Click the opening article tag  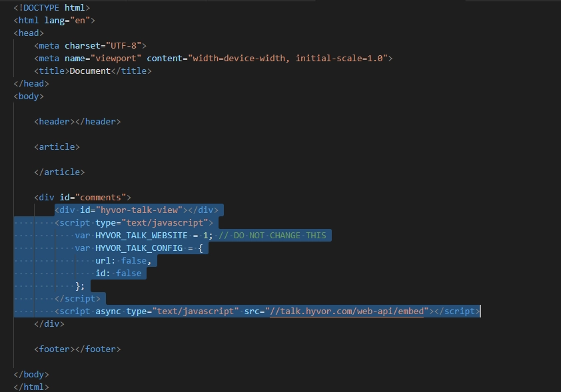pos(57,147)
